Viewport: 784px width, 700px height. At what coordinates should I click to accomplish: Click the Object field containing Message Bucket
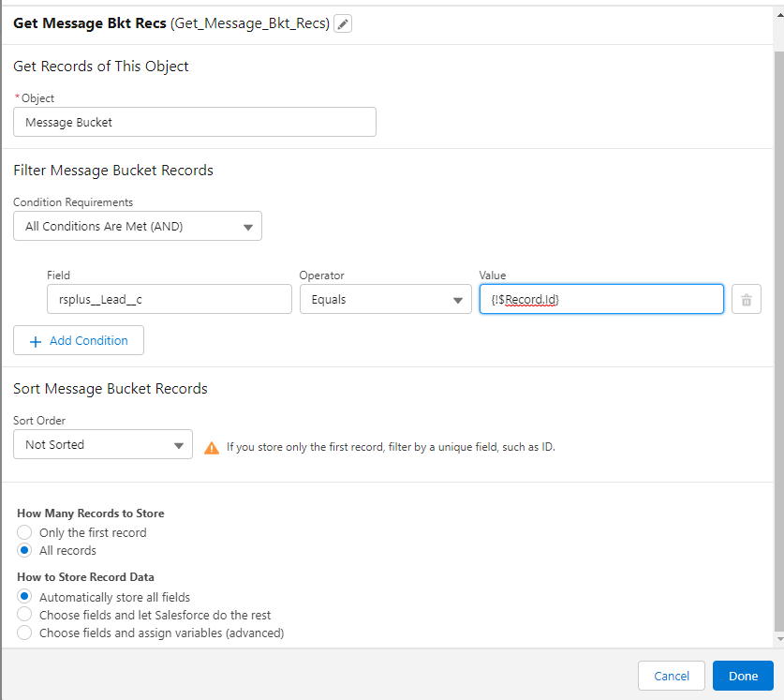195,122
